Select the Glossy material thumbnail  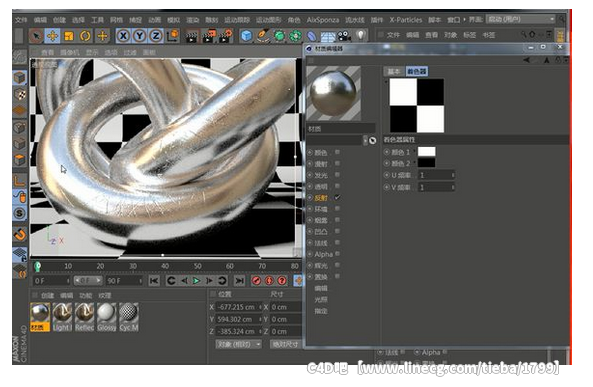[x=107, y=317]
